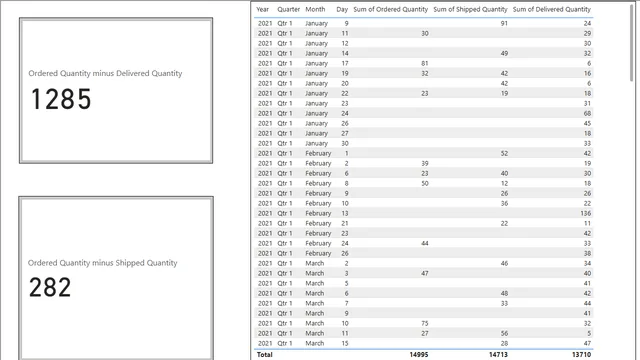640x360 pixels.
Task: Select total ordered quantity 14995
Action: [419, 355]
